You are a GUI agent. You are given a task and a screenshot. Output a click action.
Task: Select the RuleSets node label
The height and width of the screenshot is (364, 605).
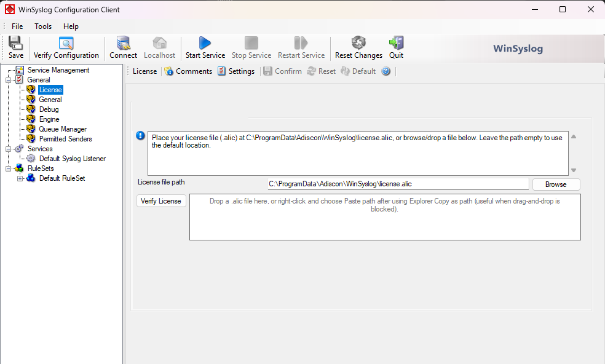(41, 168)
